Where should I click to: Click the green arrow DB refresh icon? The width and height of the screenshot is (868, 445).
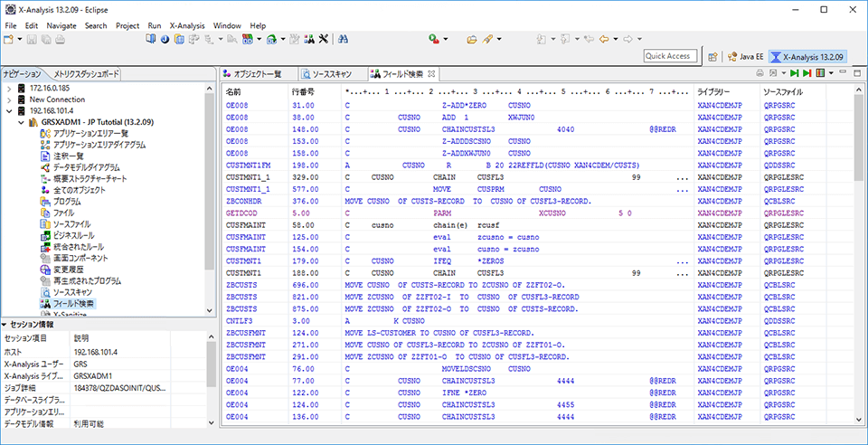272,39
